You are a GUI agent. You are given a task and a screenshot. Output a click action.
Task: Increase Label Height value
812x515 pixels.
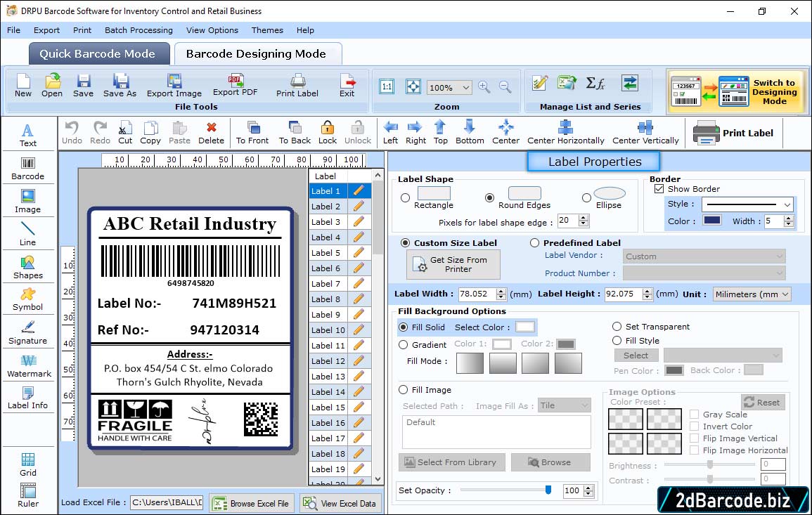(647, 292)
